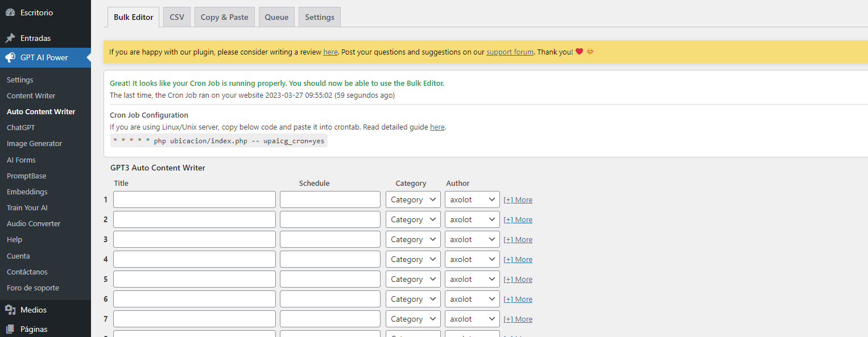Open Audio Converter submenu item
868x337 pixels.
coord(34,223)
